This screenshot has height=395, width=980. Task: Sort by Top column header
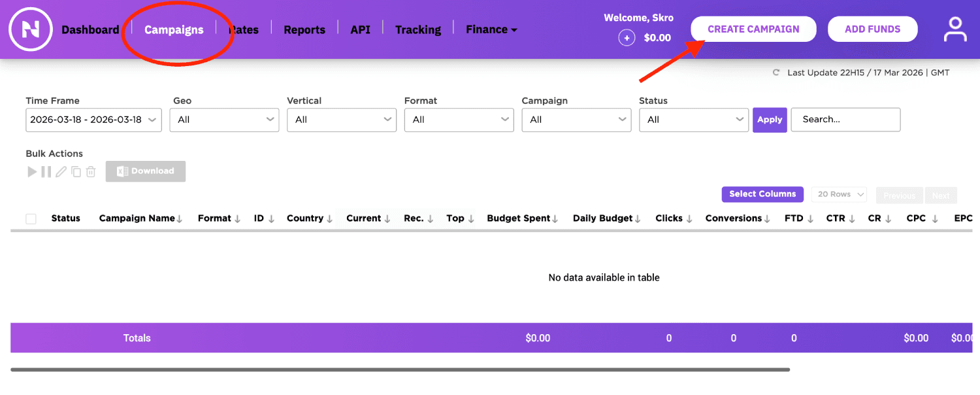point(461,218)
